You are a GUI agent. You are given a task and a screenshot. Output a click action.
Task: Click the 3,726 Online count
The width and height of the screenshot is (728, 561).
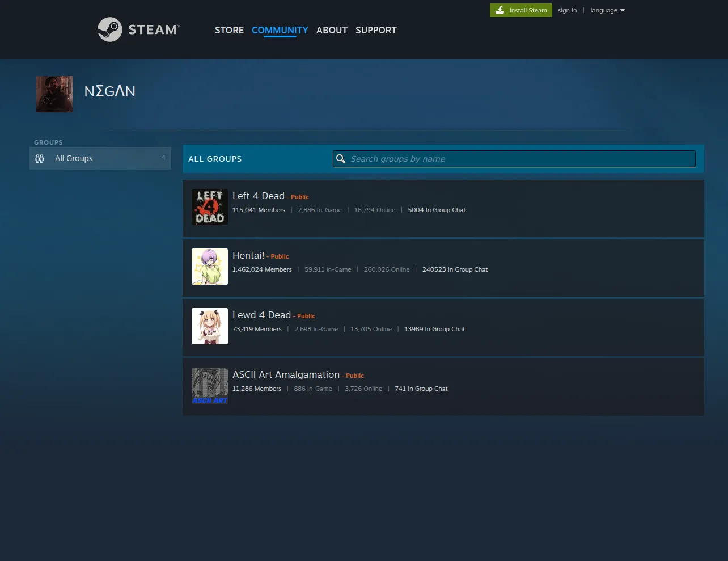click(363, 389)
